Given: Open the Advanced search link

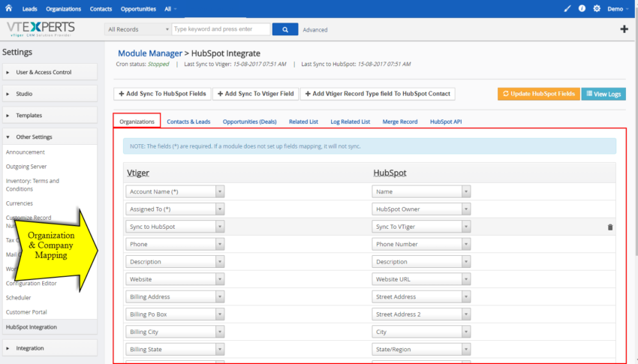Looking at the screenshot, I should pyautogui.click(x=315, y=30).
